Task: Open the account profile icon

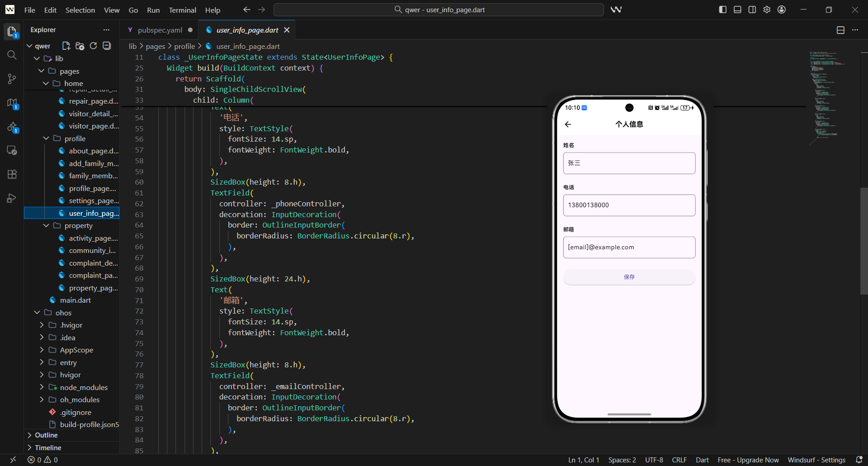Action: click(782, 10)
